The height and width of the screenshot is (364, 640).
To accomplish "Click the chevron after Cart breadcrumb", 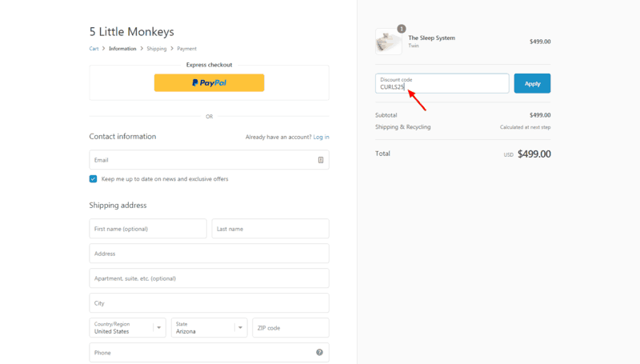I will click(x=104, y=49).
